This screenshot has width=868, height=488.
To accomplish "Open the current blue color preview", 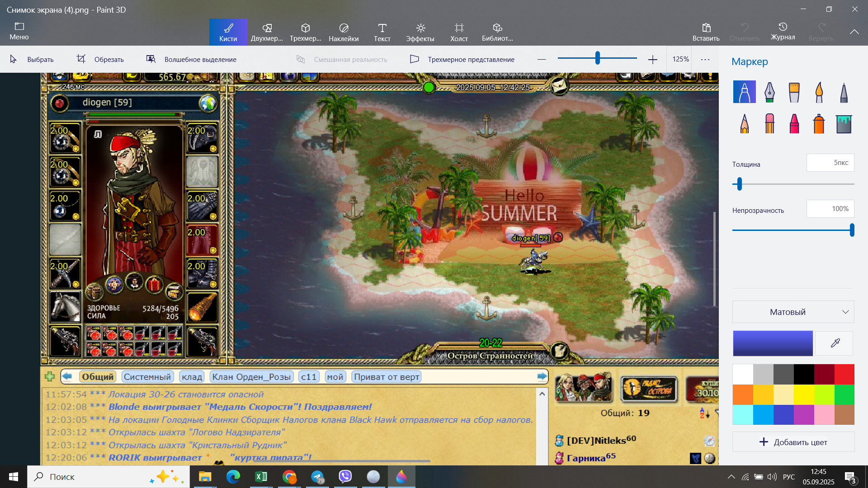I will [773, 343].
